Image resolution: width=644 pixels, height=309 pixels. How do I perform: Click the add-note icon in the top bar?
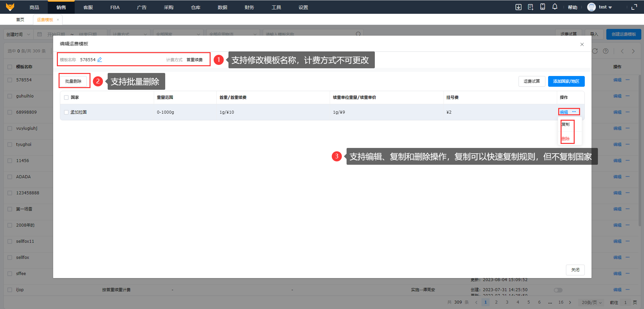click(531, 7)
